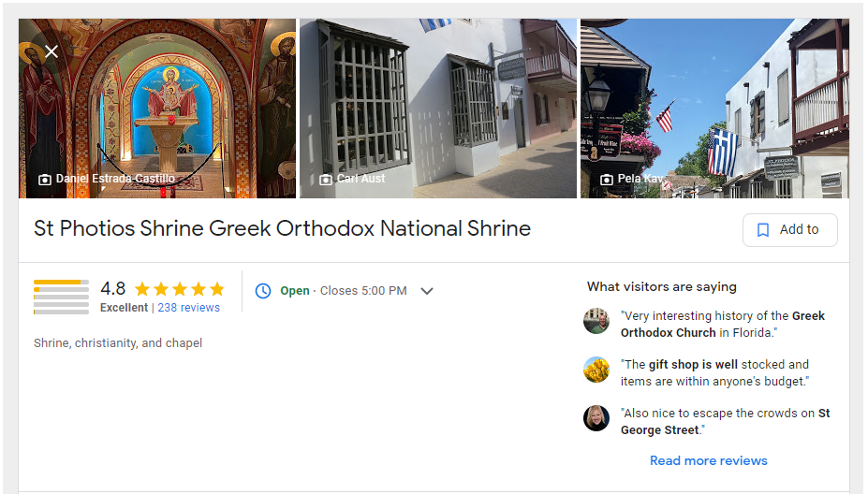The height and width of the screenshot is (494, 868).
Task: Click the gift shop review quote
Action: point(714,373)
